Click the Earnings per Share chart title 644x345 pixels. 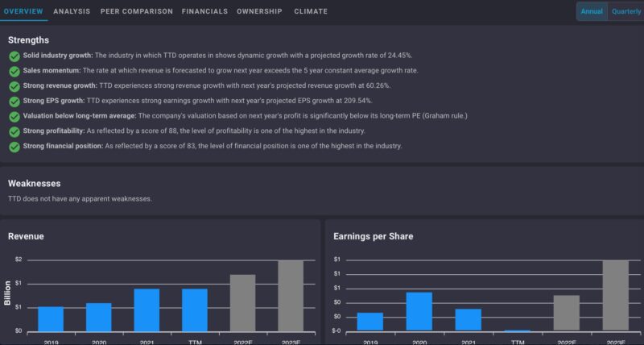click(x=374, y=236)
